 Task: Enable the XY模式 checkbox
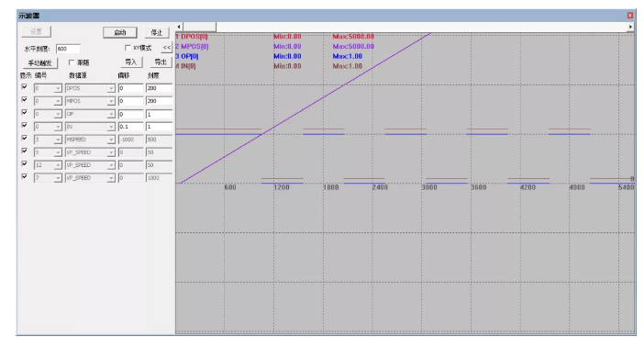(128, 48)
